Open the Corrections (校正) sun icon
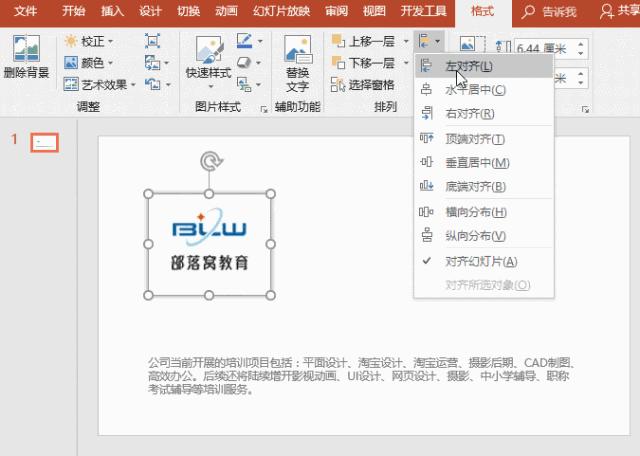Image resolution: width=640 pixels, height=456 pixels. point(71,41)
